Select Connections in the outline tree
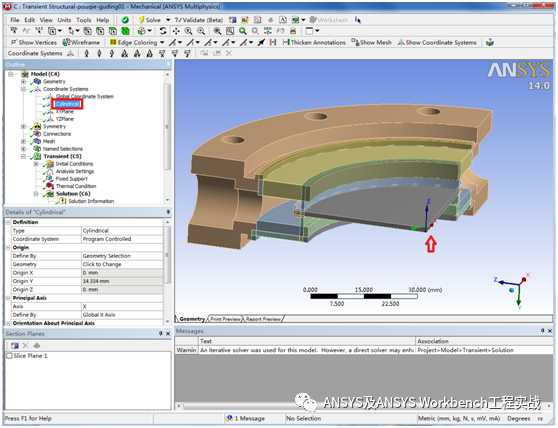 pos(57,134)
